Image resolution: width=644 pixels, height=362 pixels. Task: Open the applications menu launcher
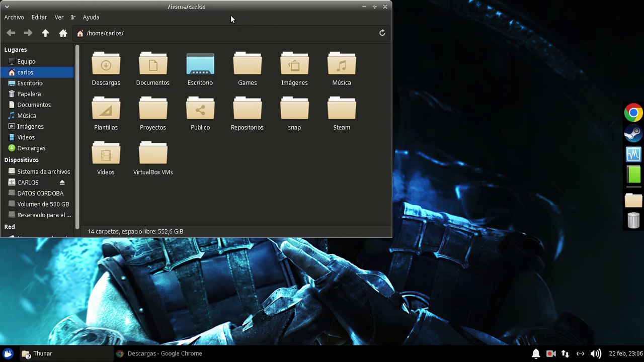(8, 353)
